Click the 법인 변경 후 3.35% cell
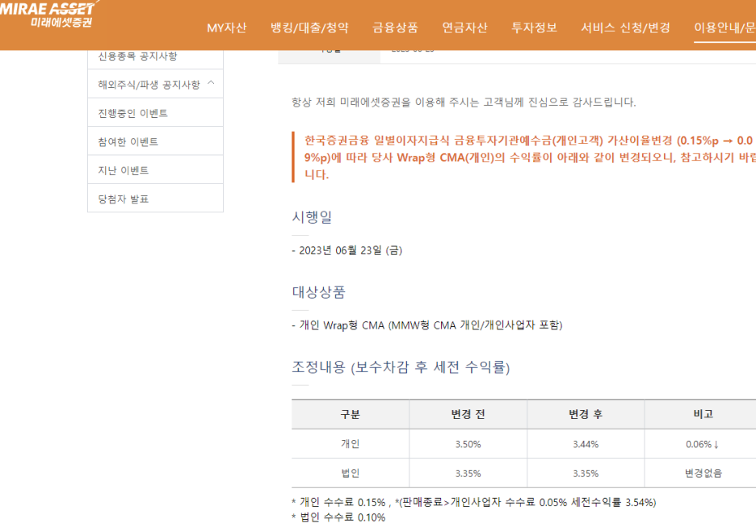The width and height of the screenshot is (756, 532). [586, 473]
